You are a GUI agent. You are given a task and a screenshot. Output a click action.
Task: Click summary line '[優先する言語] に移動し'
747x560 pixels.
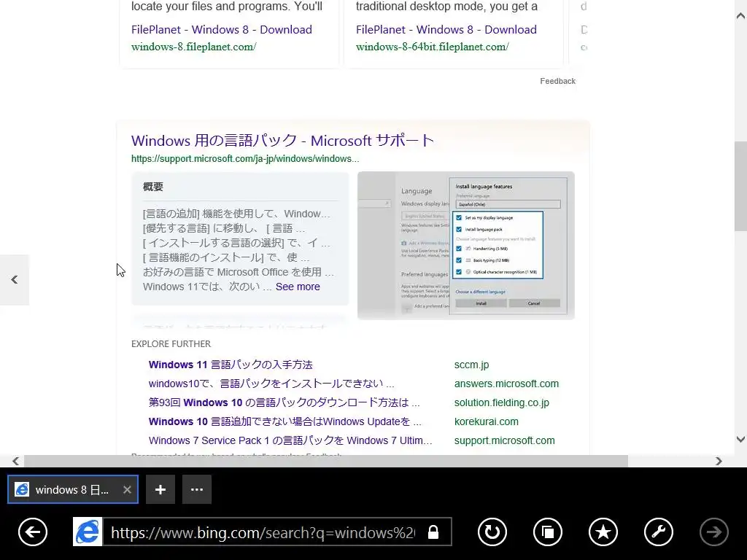pyautogui.click(x=224, y=228)
